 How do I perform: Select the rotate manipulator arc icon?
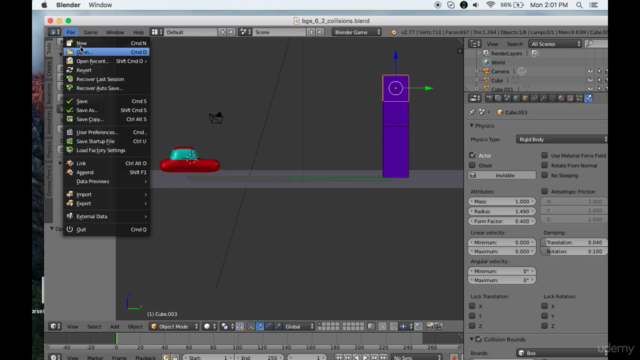pos(269,326)
